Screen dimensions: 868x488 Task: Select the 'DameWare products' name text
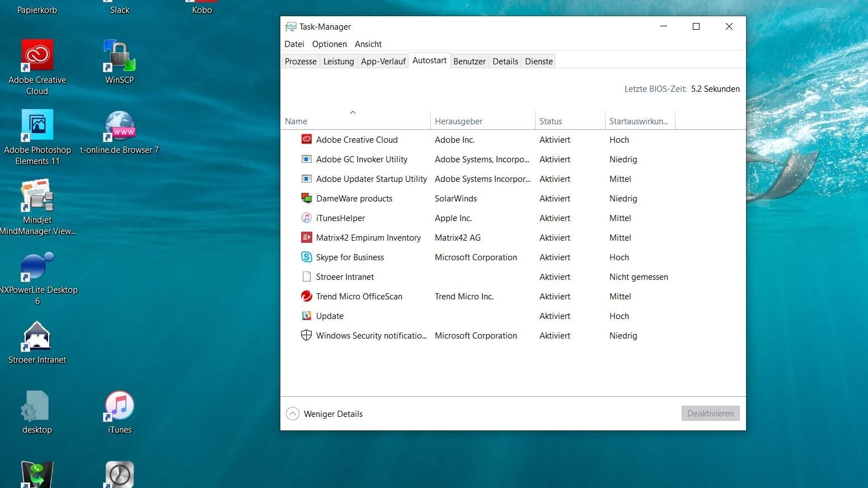[354, 199]
